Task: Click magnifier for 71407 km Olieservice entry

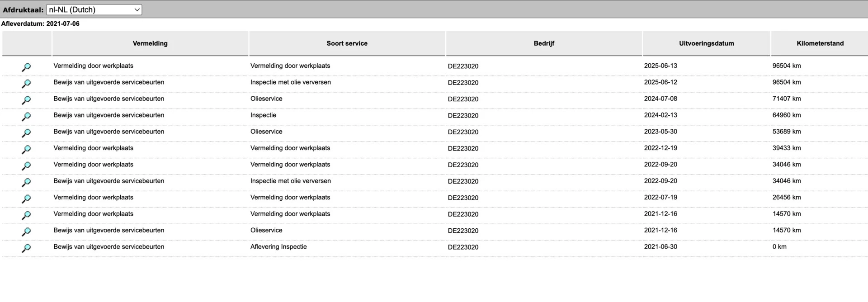Action: point(26,100)
